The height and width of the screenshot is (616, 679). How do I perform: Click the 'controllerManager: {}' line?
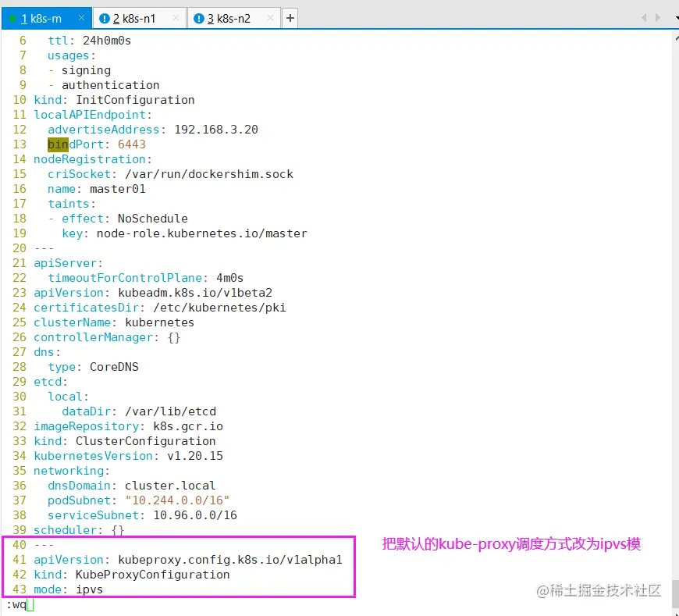coord(107,337)
